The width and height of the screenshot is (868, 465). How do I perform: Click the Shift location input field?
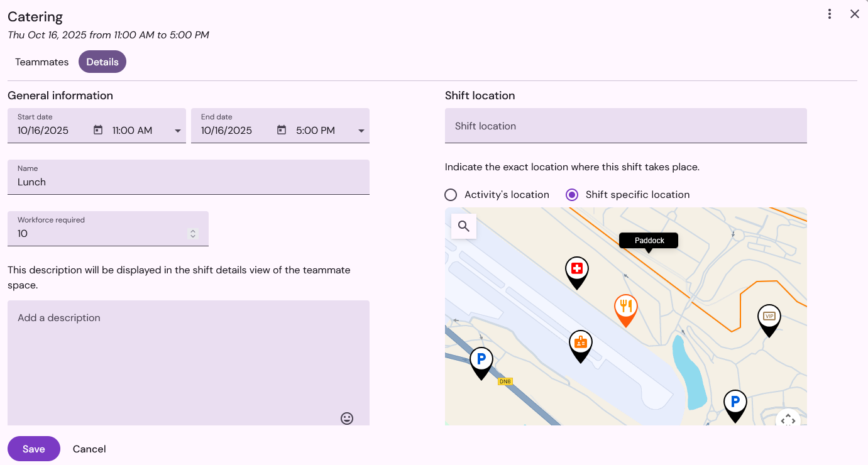pos(626,126)
